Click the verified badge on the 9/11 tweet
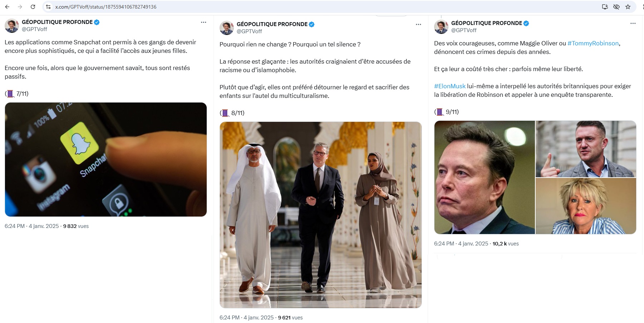Screen dimensions: 644x323 click(526, 23)
